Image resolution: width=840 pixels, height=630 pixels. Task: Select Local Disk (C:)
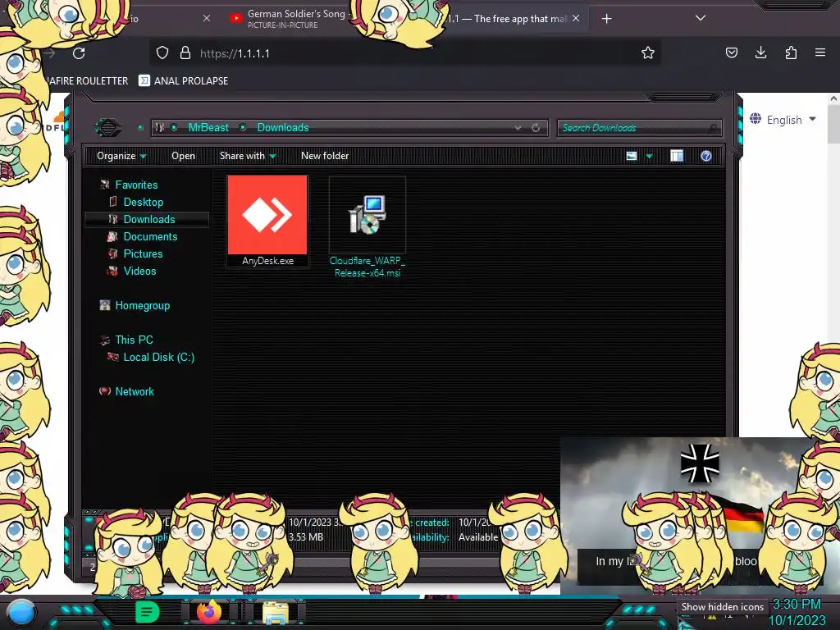pos(158,357)
